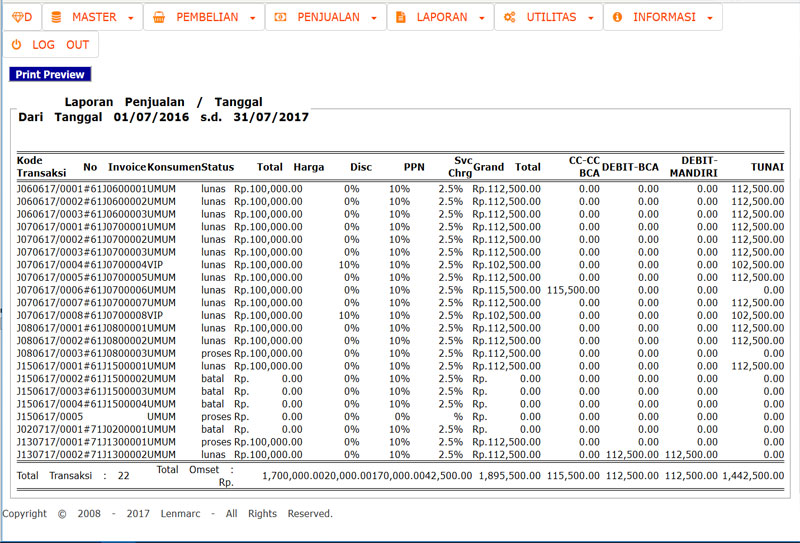
Task: Click the TUNAI column header
Action: pos(767,167)
